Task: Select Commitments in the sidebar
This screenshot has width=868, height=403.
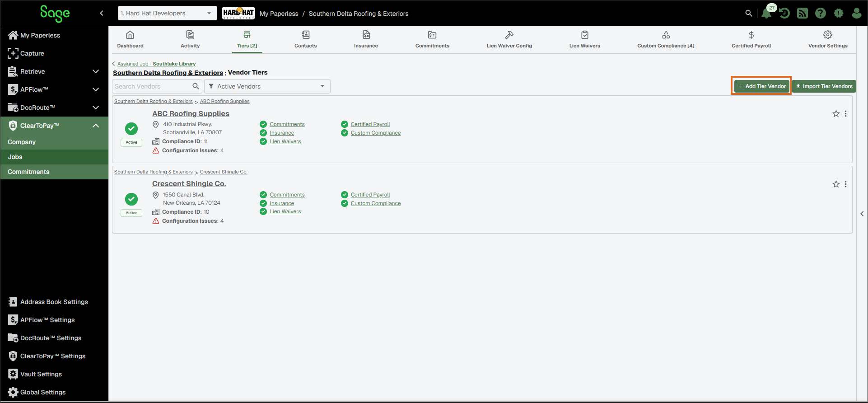Action: (54, 172)
